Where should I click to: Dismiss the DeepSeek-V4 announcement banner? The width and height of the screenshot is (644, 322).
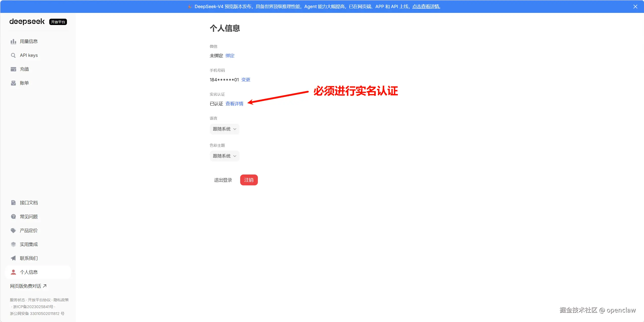coord(635,7)
